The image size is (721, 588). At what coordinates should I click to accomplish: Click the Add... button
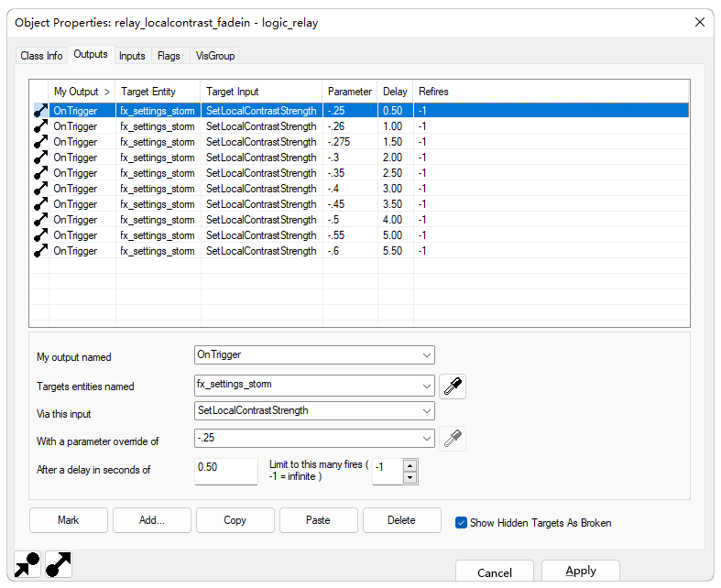pos(152,520)
